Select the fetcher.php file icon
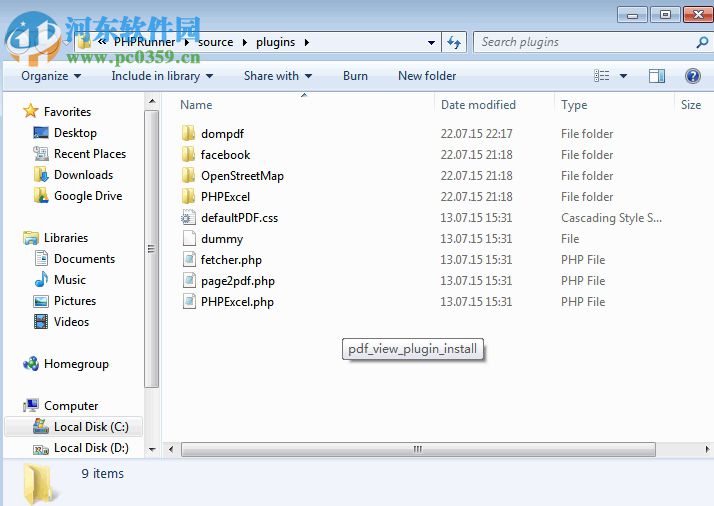 (x=189, y=259)
